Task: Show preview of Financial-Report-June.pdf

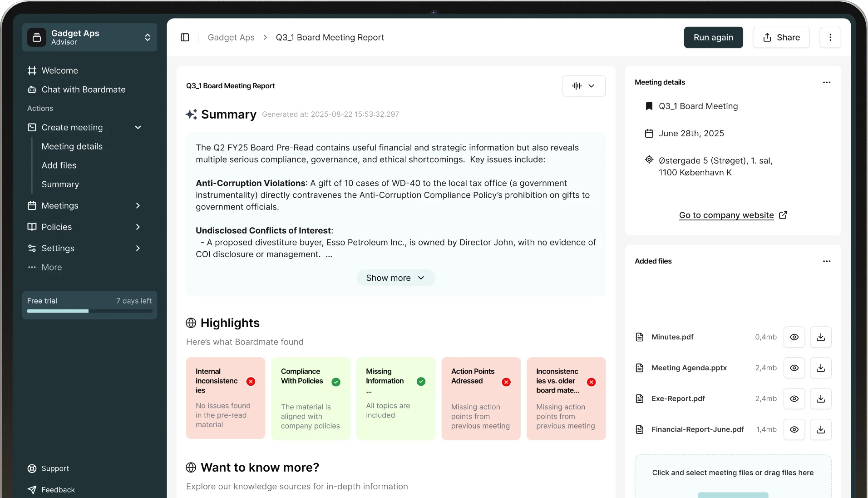Action: pyautogui.click(x=794, y=429)
